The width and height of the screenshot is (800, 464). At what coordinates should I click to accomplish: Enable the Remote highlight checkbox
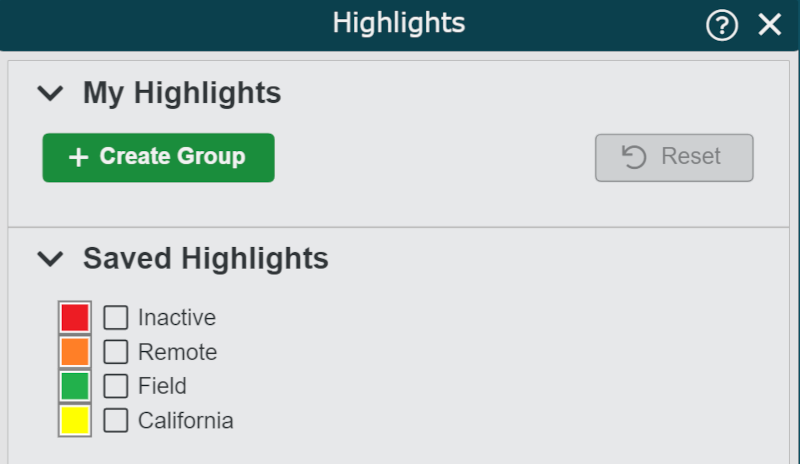pos(116,352)
